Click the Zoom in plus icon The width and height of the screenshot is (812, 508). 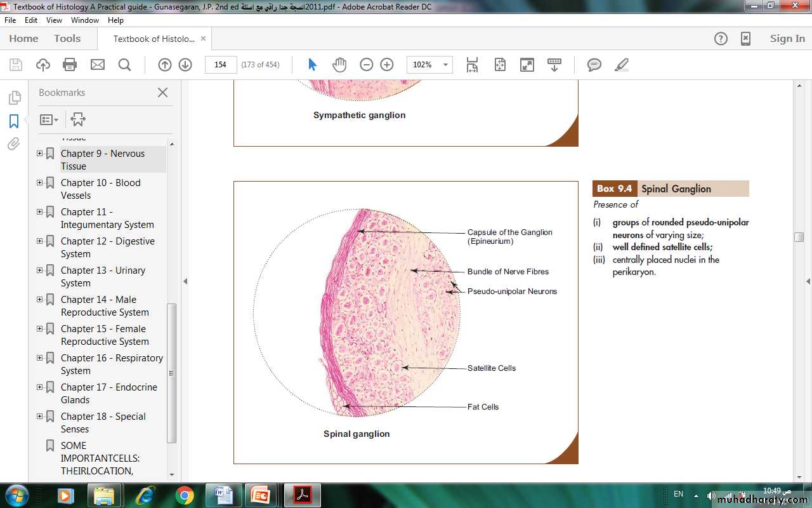point(387,65)
